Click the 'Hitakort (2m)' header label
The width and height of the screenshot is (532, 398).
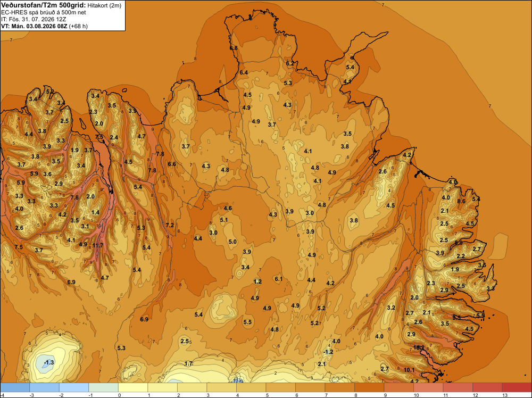[104, 5]
